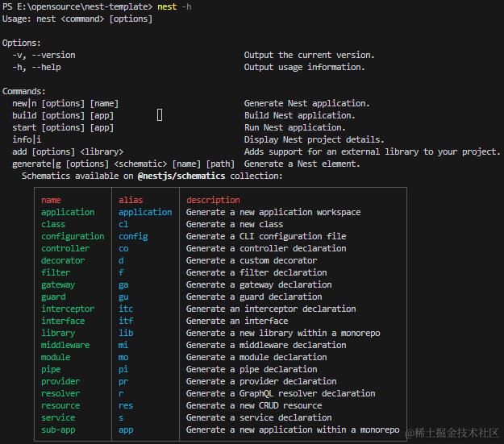Click the 'config' alias in the table

(x=133, y=236)
